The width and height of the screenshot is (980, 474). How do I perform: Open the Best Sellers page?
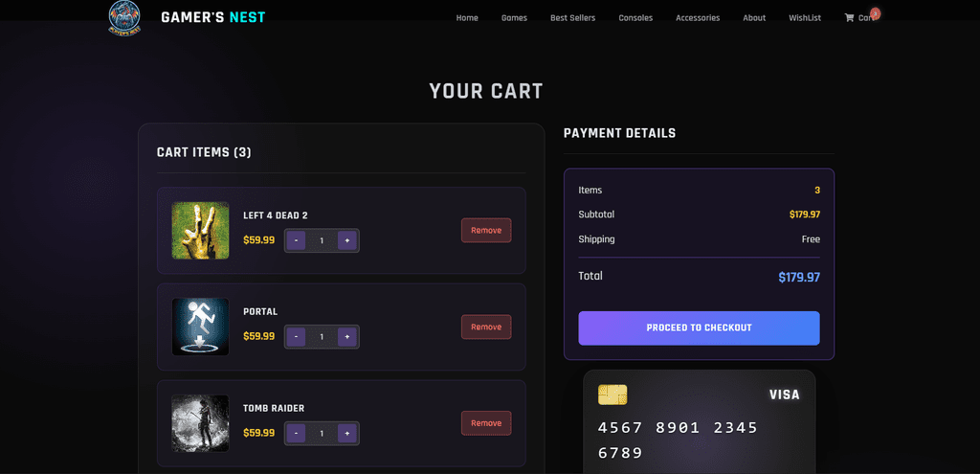click(x=572, y=17)
